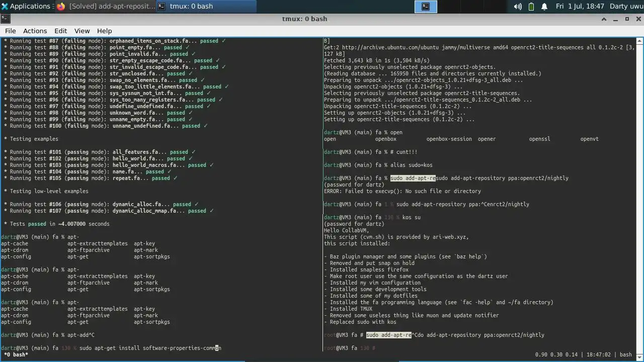Image resolution: width=644 pixels, height=362 pixels.
Task: Maximize the tmux terminal window
Action: point(627,19)
